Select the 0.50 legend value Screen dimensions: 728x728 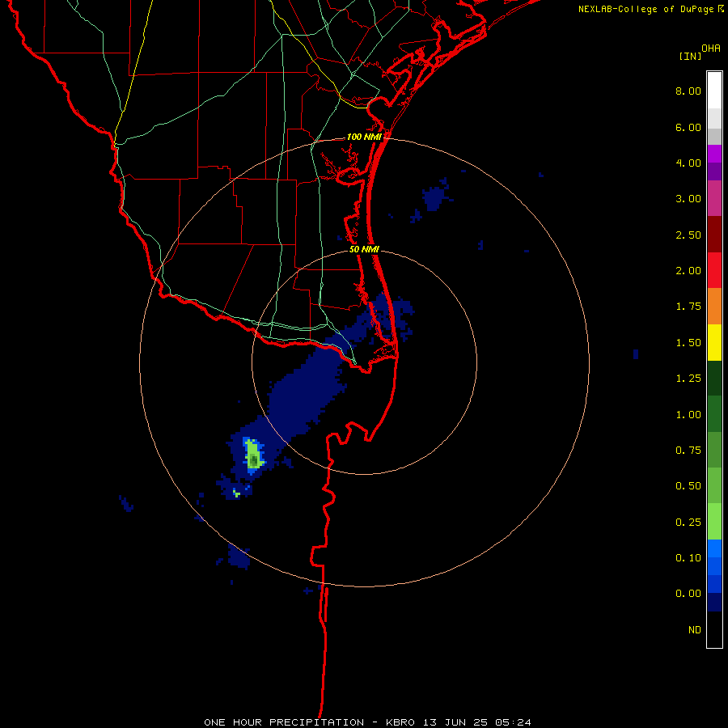(x=688, y=486)
